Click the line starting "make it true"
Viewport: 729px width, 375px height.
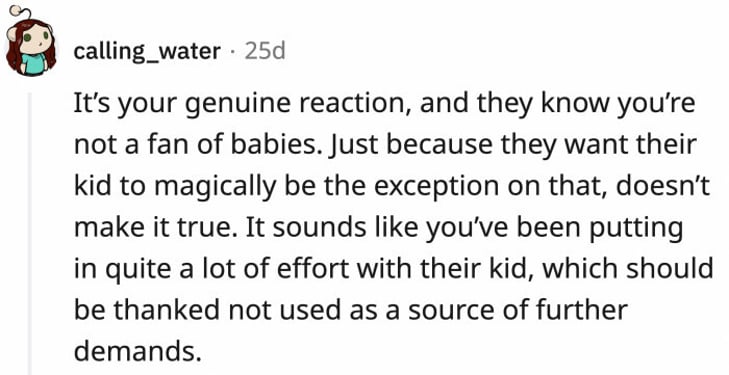(x=378, y=228)
